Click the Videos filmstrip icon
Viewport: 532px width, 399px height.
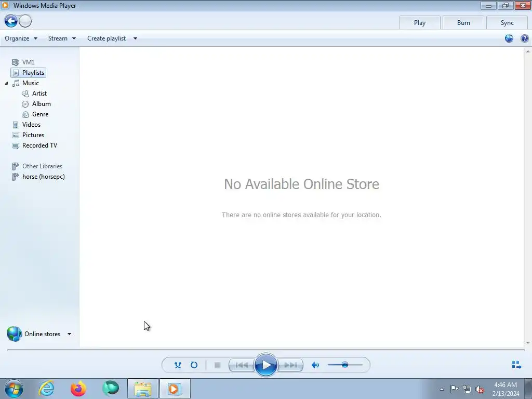(x=16, y=125)
